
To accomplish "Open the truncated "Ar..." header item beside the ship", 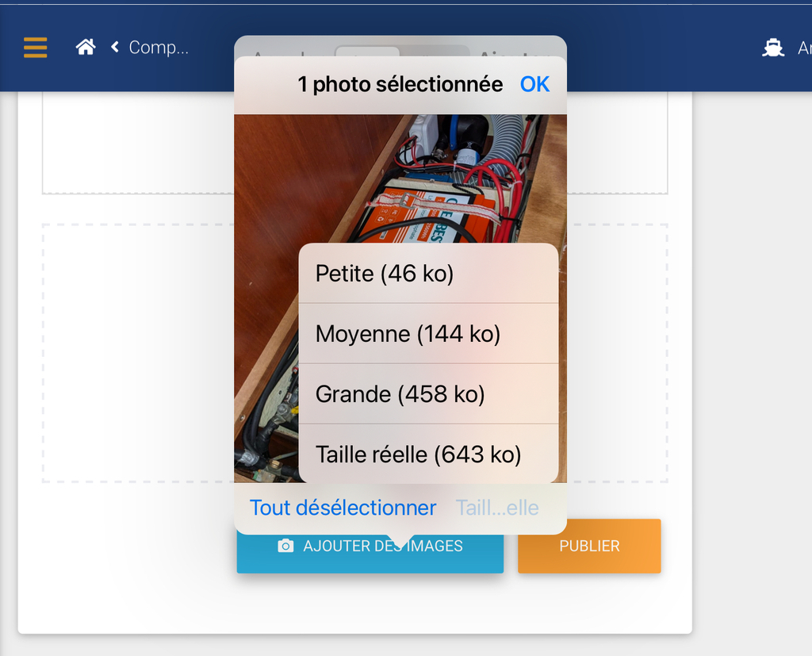I will click(x=803, y=48).
